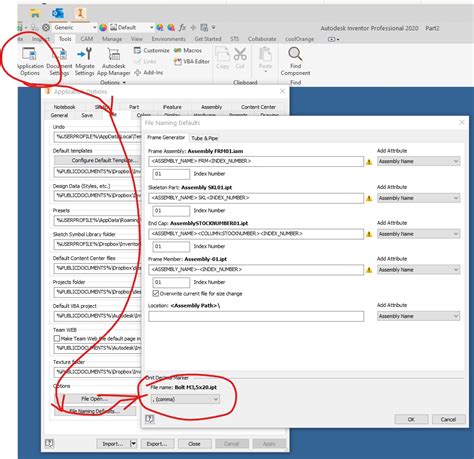Open File Explorer from the taskbar
This screenshot has height=459, width=474.
point(35,13)
